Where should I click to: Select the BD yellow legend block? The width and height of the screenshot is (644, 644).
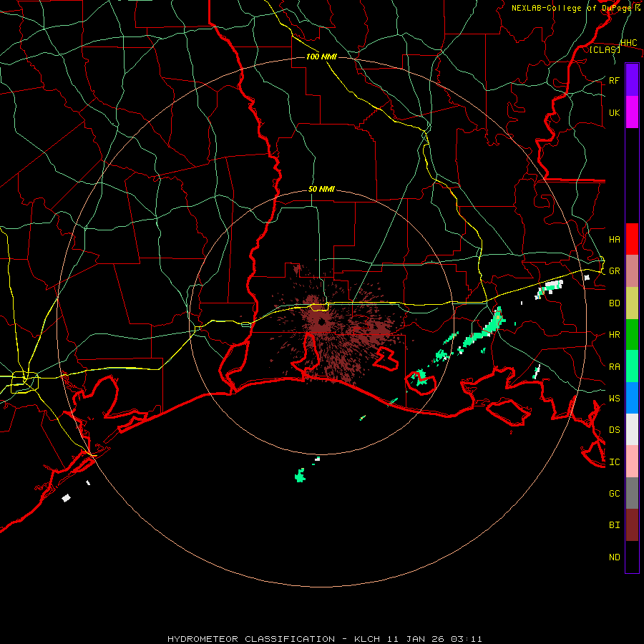pos(632,303)
